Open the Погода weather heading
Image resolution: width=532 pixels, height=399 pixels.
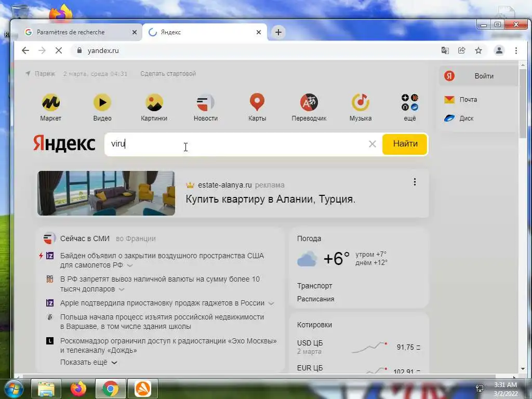(x=309, y=238)
